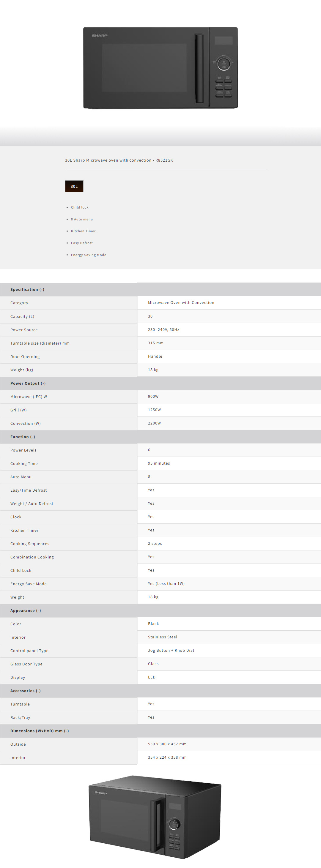The height and width of the screenshot is (868, 321).
Task: Click the Jog Button + Knob Dial value
Action: click(171, 650)
